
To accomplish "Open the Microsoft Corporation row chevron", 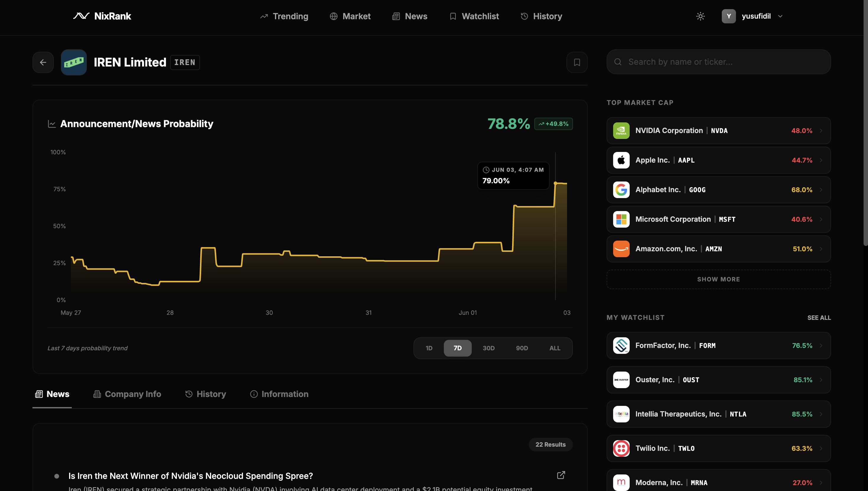I will pyautogui.click(x=821, y=219).
